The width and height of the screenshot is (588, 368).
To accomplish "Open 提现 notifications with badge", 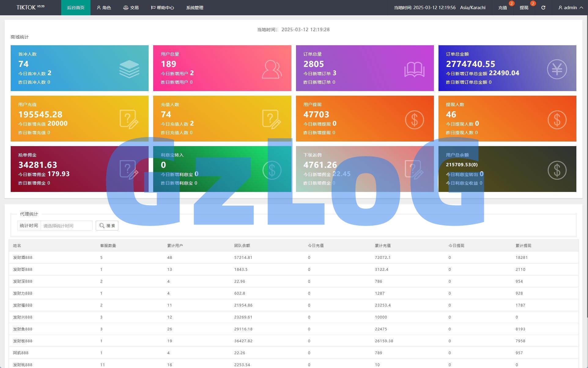I will pos(524,8).
